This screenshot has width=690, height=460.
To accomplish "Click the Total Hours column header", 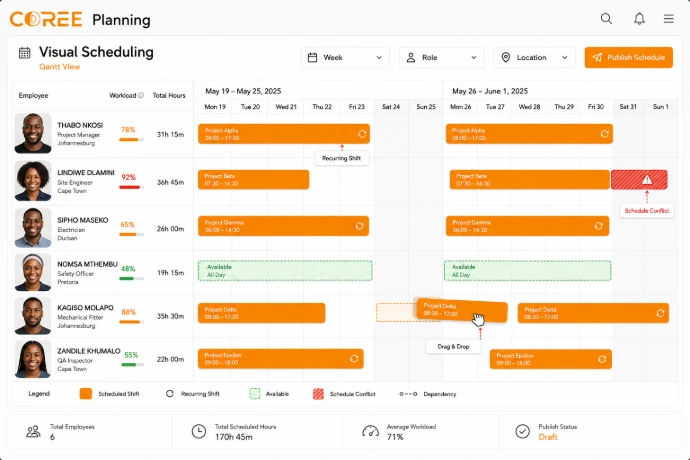I will (x=169, y=96).
